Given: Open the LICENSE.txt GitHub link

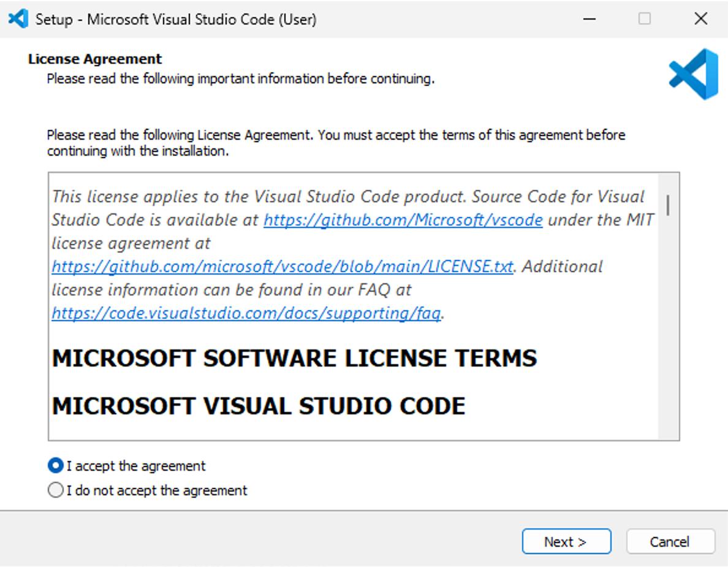Looking at the screenshot, I should click(282, 267).
